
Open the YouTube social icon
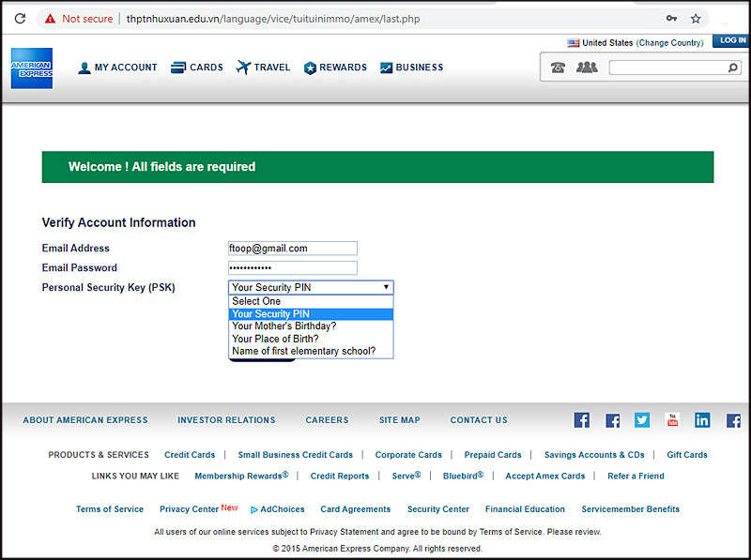672,420
